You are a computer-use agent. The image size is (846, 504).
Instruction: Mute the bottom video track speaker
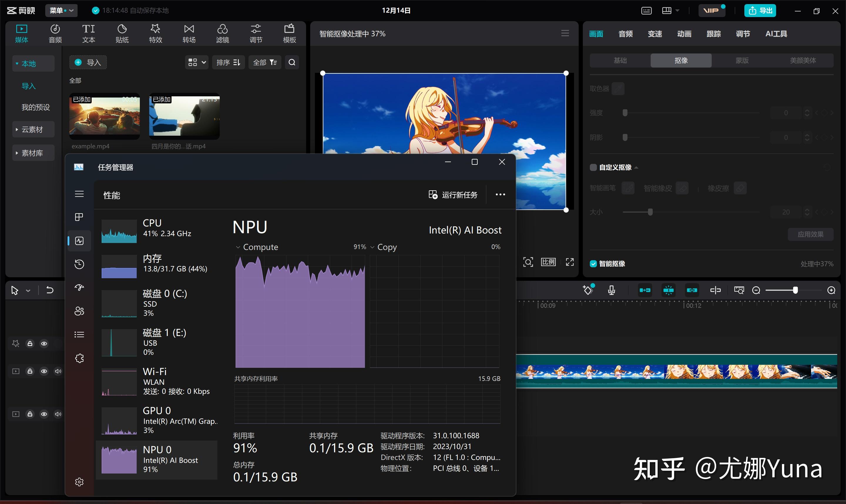tap(58, 414)
